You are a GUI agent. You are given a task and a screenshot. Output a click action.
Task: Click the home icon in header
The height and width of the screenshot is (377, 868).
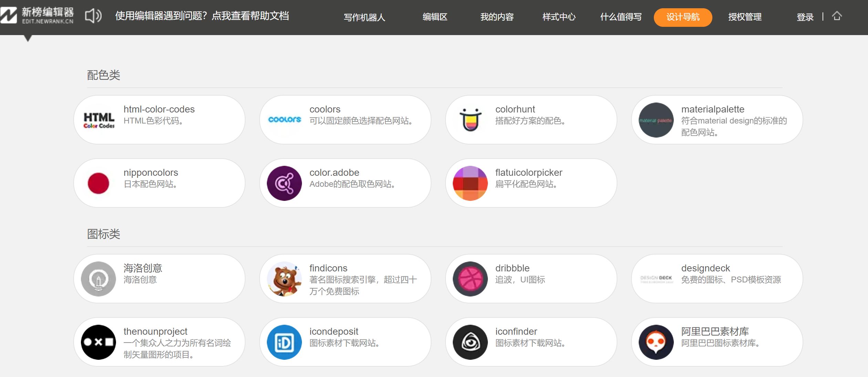(x=837, y=16)
